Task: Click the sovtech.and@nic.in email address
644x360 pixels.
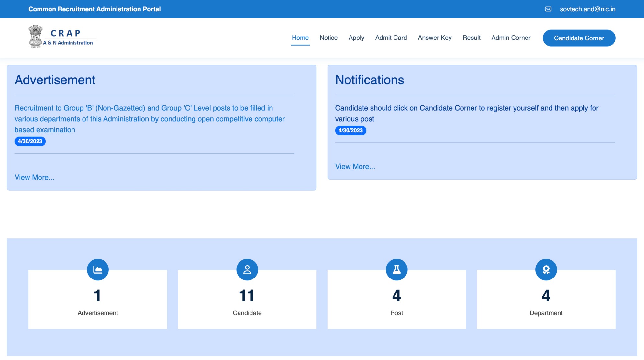Action: (587, 9)
